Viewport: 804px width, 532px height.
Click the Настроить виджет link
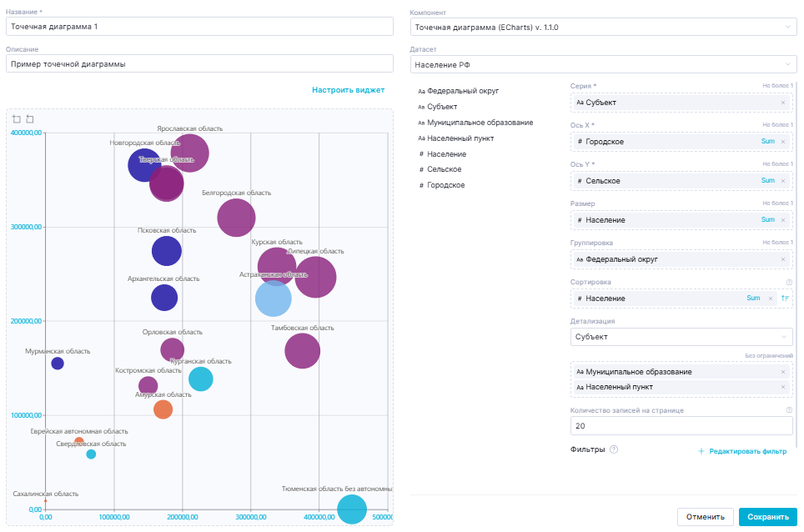pos(348,90)
